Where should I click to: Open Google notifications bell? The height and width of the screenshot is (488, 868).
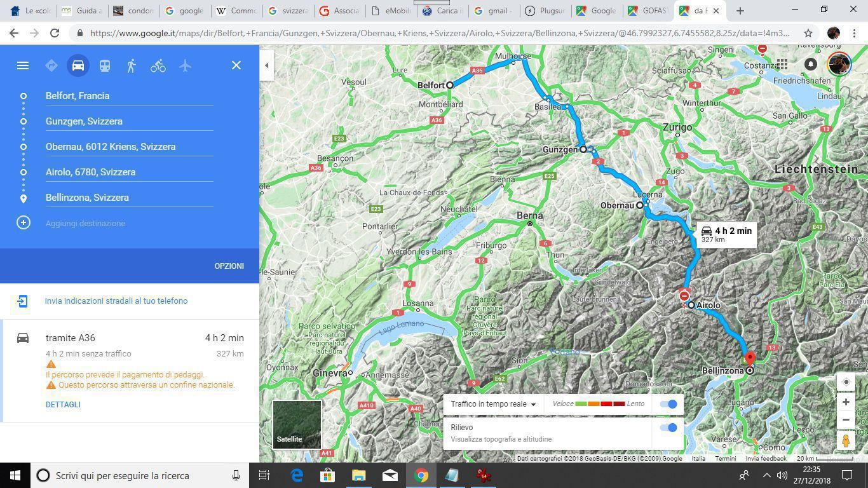[x=811, y=64]
